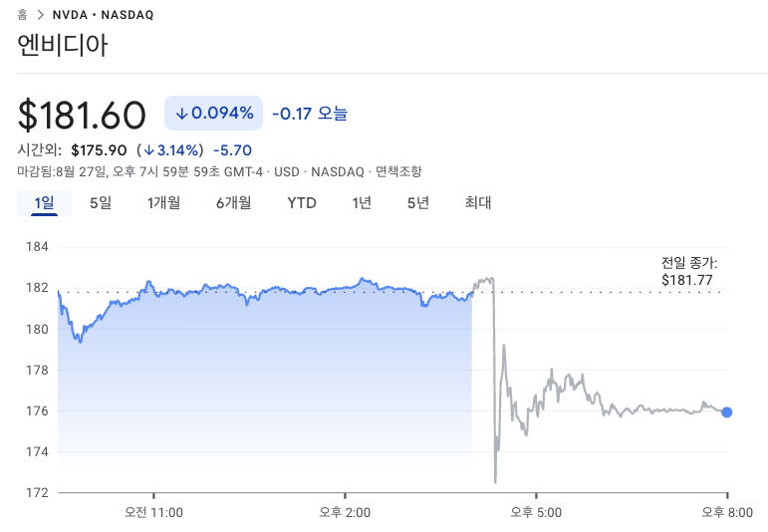Screen dimensions: 768x532
Task: Select the 5년 time range
Action: click(x=417, y=203)
